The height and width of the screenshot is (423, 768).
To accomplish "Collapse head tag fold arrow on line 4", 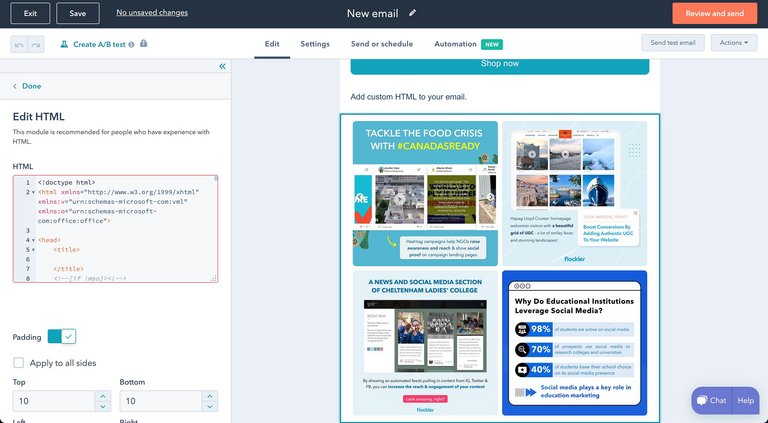I will click(x=33, y=240).
